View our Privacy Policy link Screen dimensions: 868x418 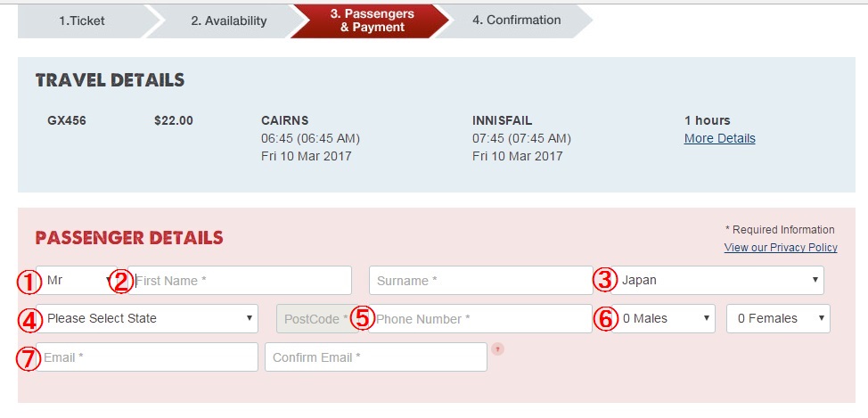click(781, 247)
